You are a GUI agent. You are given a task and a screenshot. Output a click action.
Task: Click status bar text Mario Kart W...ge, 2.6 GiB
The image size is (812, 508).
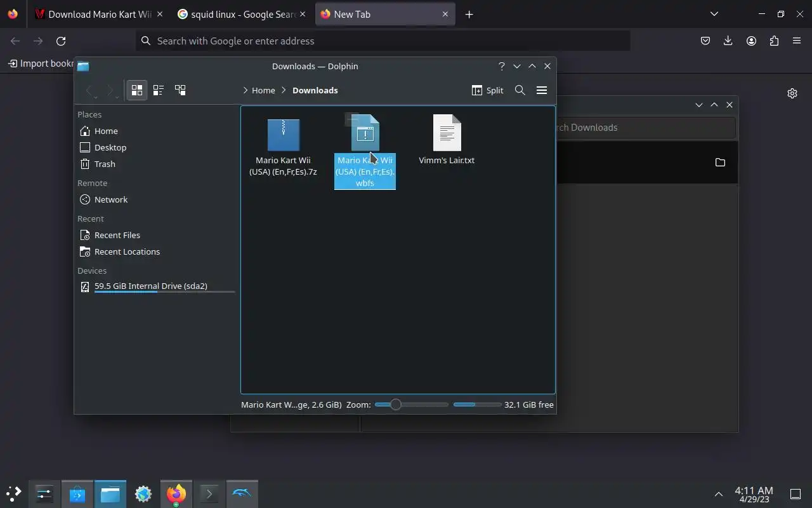[x=291, y=404]
